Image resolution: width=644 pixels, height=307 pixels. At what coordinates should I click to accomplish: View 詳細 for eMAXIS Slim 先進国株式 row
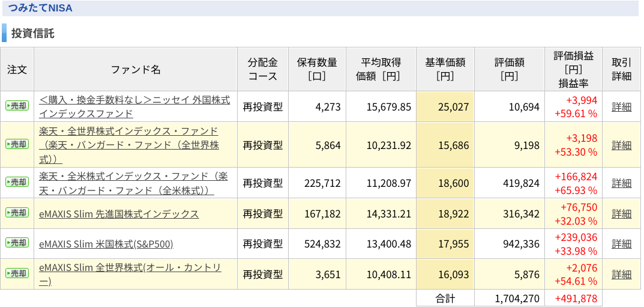pos(621,214)
